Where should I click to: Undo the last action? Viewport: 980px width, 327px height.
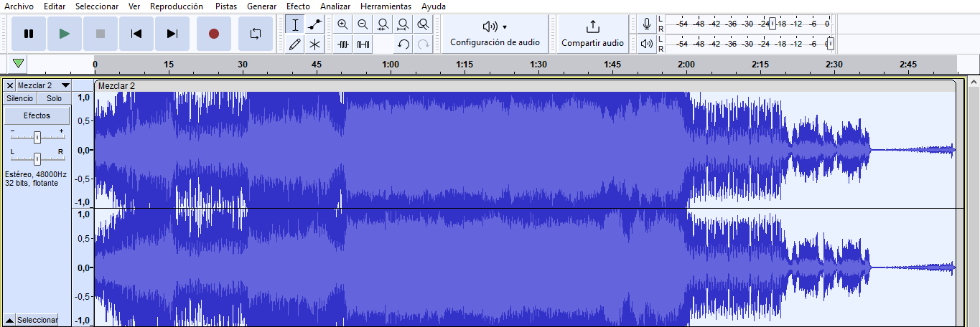403,44
